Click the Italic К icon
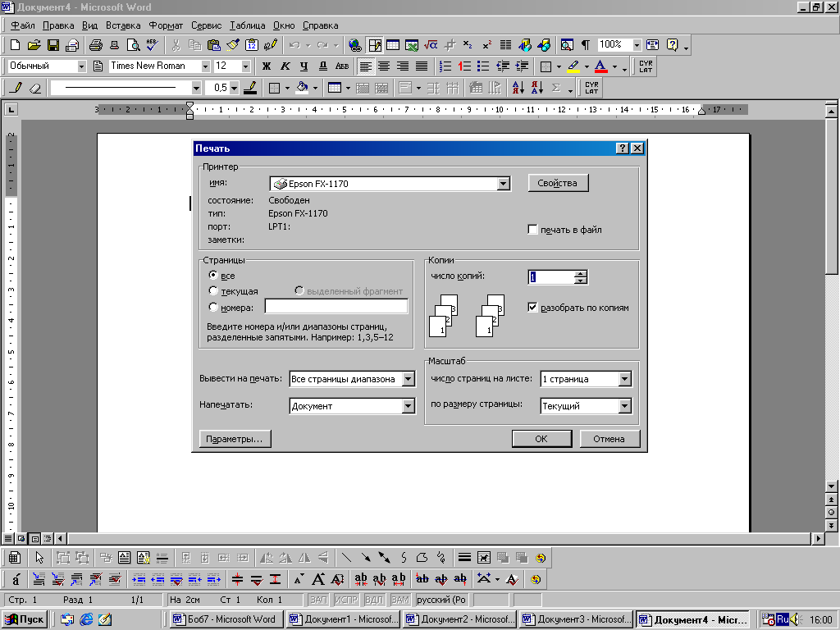The width and height of the screenshot is (840, 630). point(285,66)
